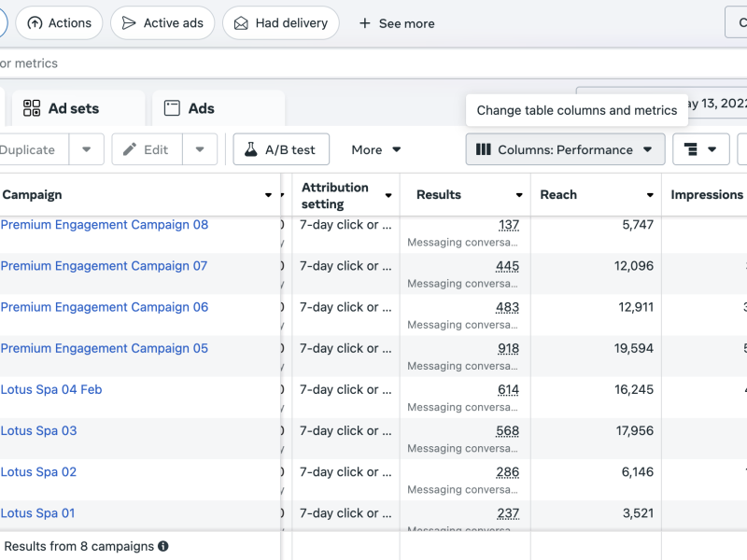Click the Ads tab window icon

(172, 108)
